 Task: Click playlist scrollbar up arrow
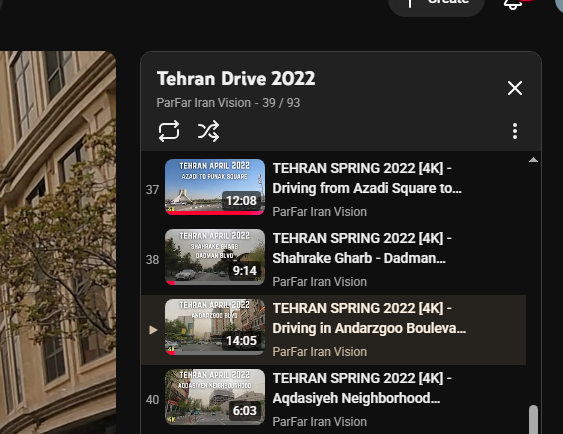point(534,160)
